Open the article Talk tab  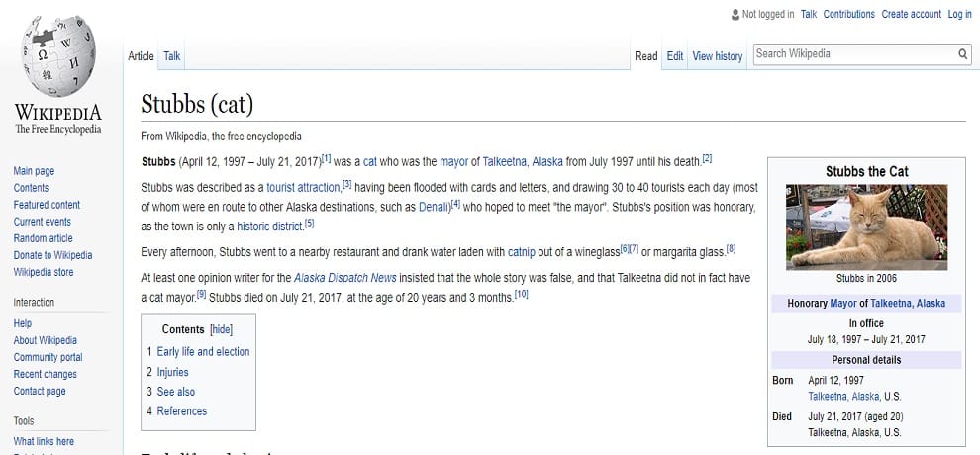172,56
